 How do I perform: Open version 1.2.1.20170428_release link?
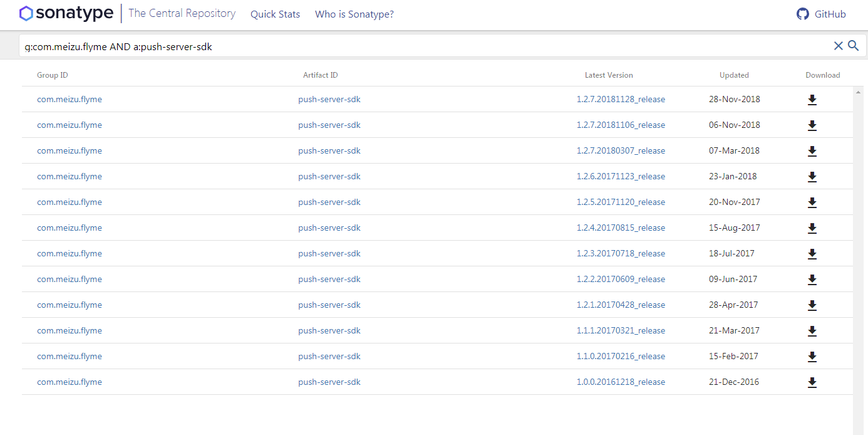point(621,305)
